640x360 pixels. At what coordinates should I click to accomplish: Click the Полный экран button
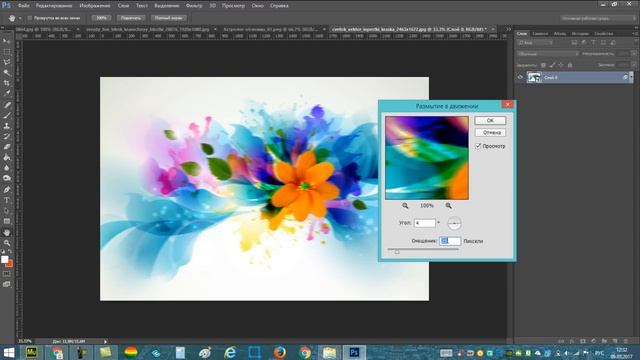click(169, 18)
